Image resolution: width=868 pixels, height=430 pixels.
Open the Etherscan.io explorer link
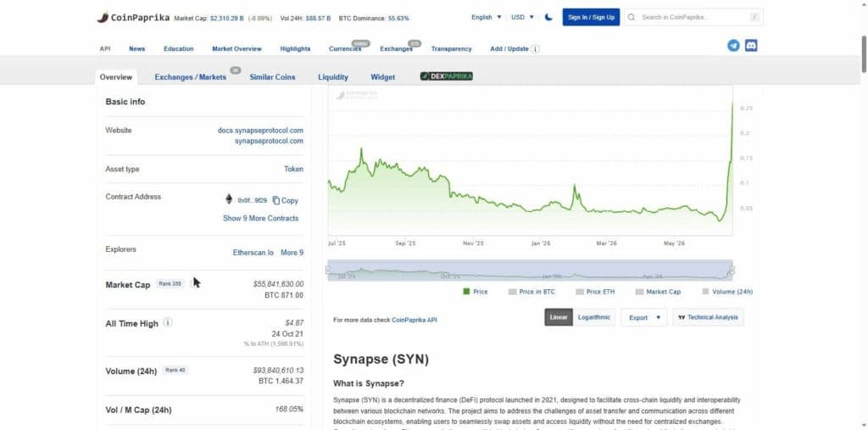253,253
